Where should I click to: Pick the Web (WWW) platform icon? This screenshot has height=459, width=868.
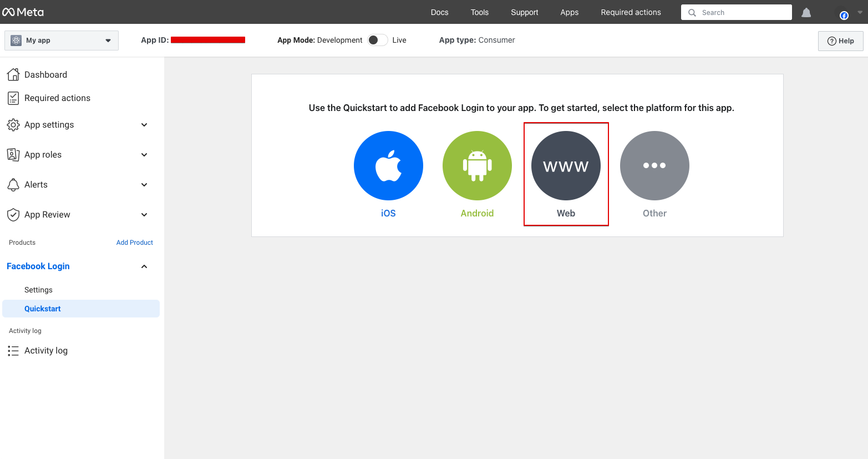pos(566,165)
